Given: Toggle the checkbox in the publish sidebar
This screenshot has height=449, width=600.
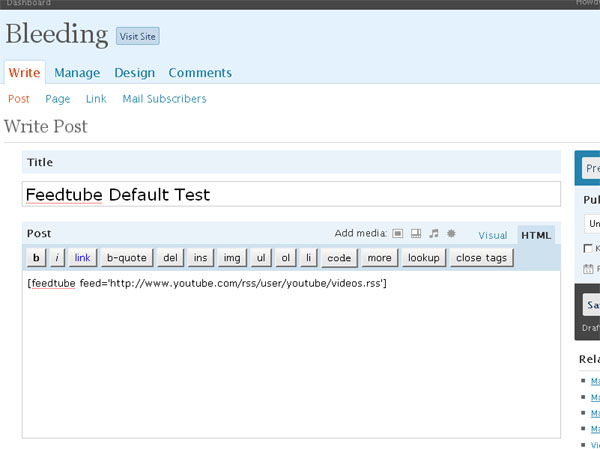Looking at the screenshot, I should pyautogui.click(x=588, y=248).
